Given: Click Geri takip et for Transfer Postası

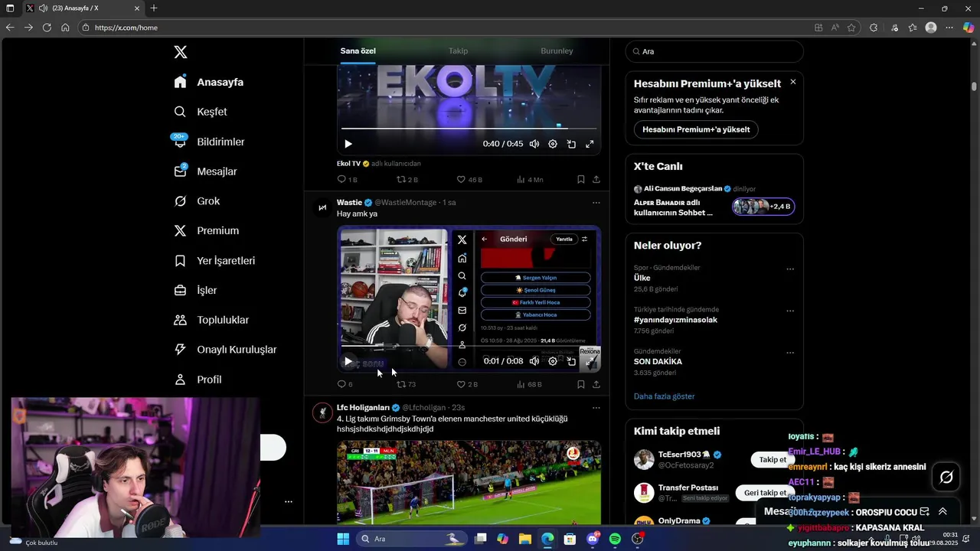Looking at the screenshot, I should point(766,493).
